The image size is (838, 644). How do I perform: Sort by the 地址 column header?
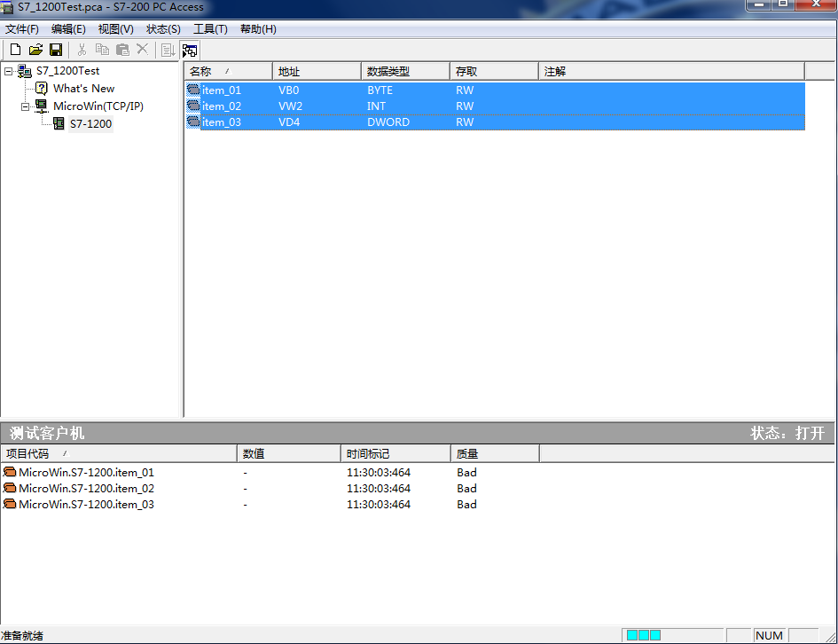317,71
